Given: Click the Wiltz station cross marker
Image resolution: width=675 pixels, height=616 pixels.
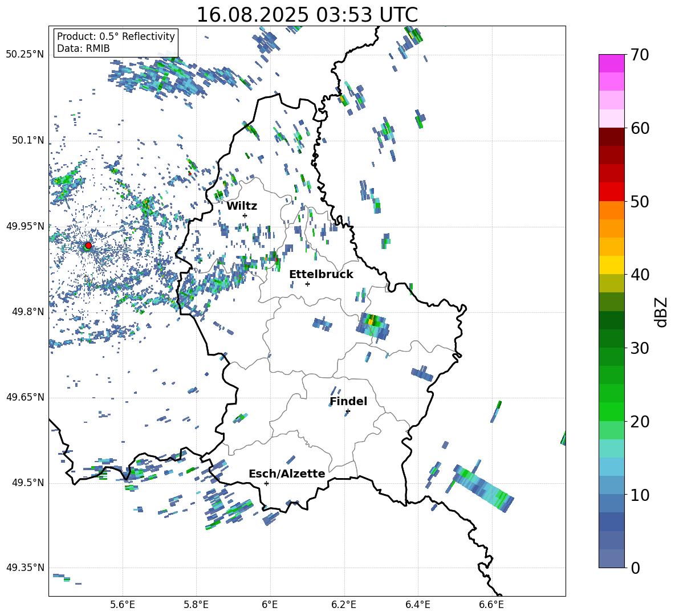Looking at the screenshot, I should pos(245,215).
